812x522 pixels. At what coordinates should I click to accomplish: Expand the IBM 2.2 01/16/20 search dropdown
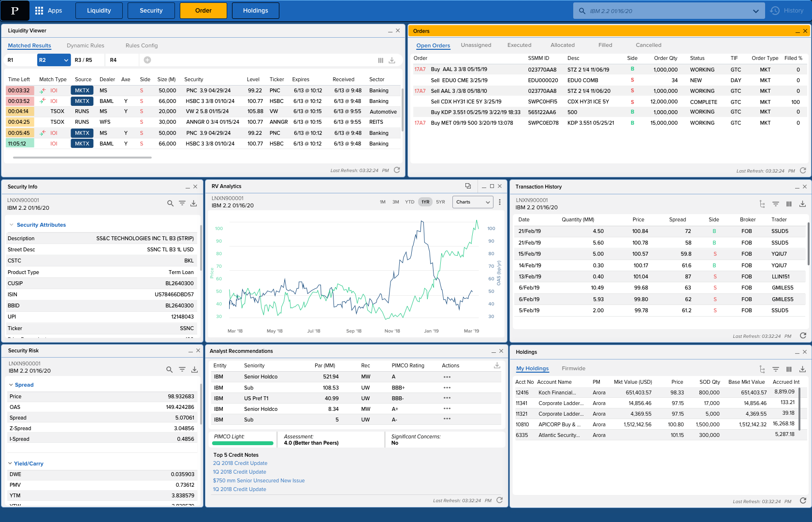[755, 11]
